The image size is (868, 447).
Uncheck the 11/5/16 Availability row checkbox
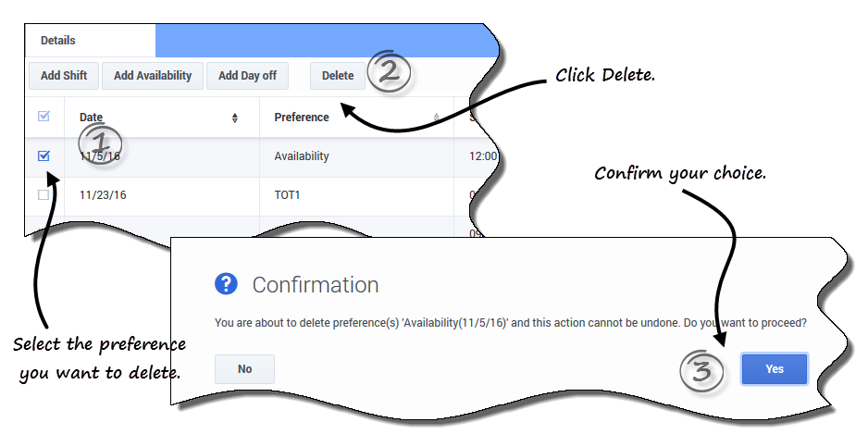[x=43, y=156]
